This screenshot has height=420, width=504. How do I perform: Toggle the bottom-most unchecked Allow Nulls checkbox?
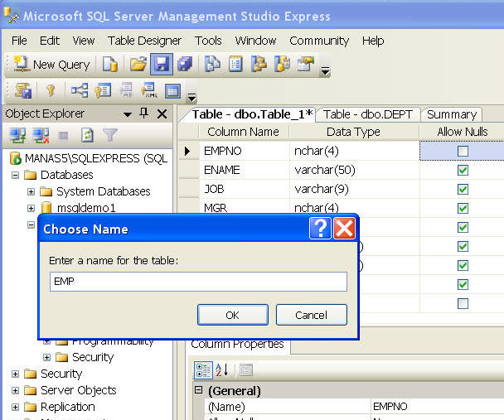463,303
